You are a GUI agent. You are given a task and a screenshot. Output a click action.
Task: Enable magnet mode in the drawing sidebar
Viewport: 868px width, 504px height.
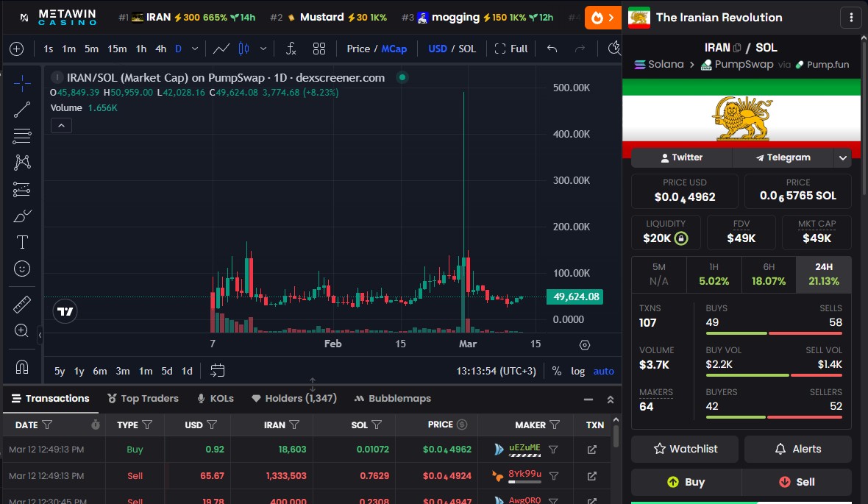click(x=22, y=366)
